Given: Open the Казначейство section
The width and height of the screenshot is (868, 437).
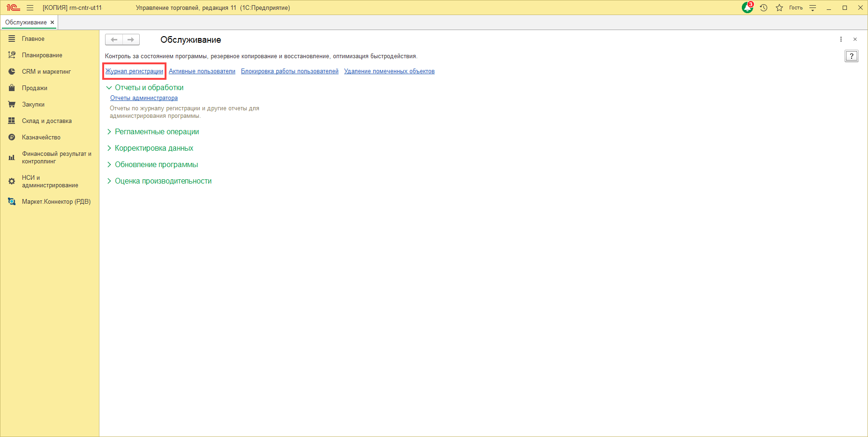Looking at the screenshot, I should [41, 137].
